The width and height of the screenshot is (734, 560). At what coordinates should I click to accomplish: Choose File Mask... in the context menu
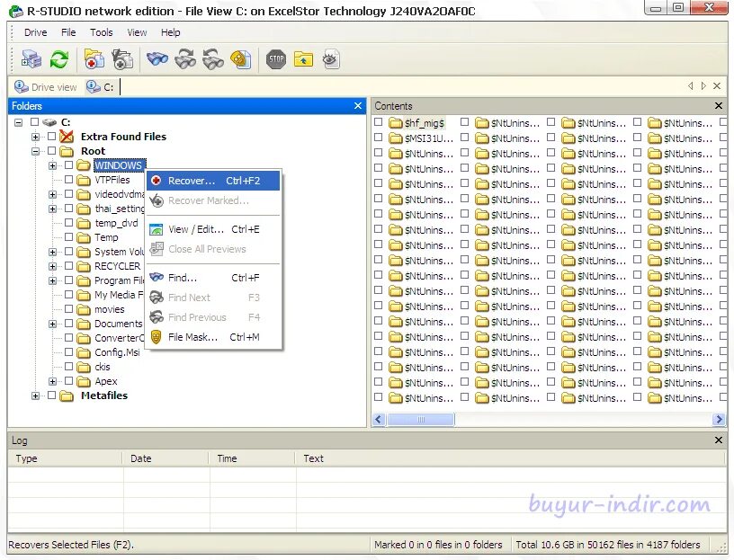pyautogui.click(x=213, y=337)
